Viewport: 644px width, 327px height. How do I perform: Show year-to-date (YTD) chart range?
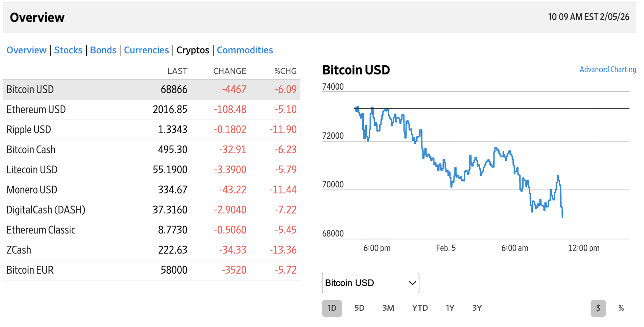(x=420, y=308)
